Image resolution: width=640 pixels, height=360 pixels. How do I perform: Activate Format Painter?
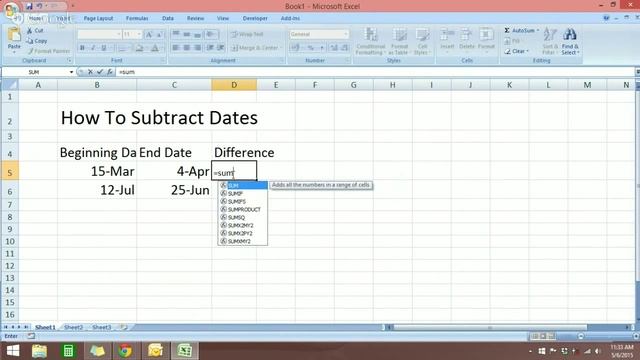click(49, 51)
